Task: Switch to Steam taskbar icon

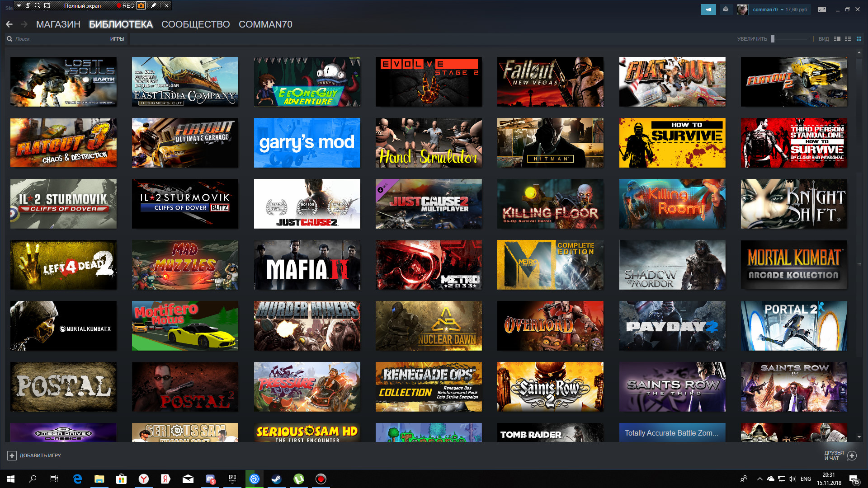Action: pos(276,479)
